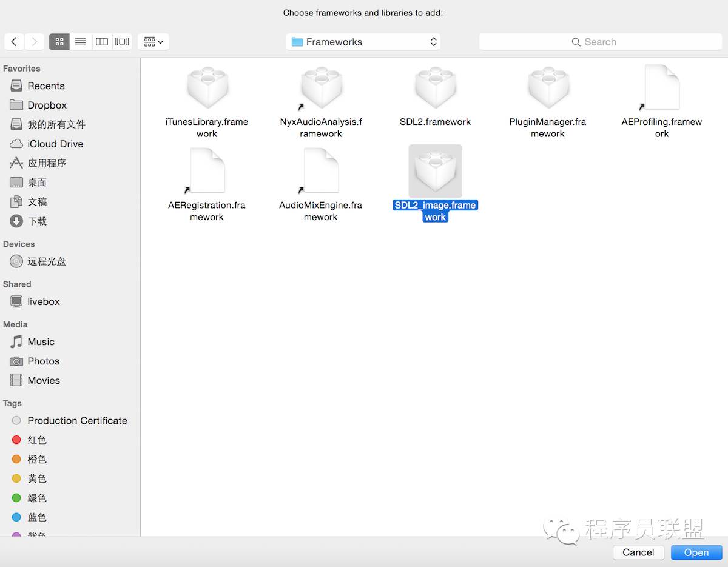Screen dimensions: 728x567
Task: Click the Open button
Action: coord(696,552)
